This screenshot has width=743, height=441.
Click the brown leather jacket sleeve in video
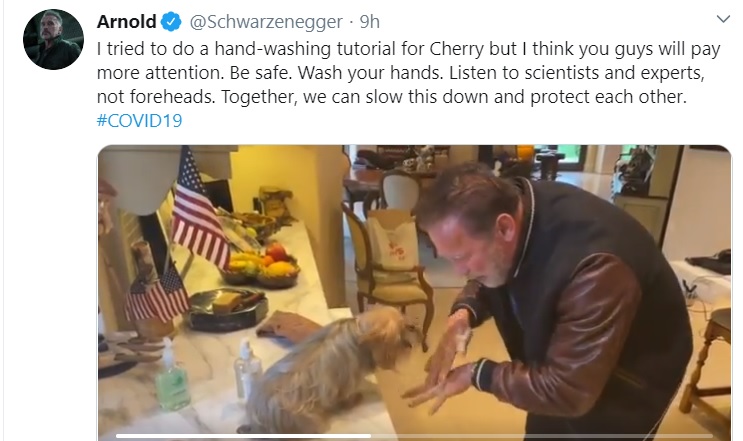tap(569, 332)
